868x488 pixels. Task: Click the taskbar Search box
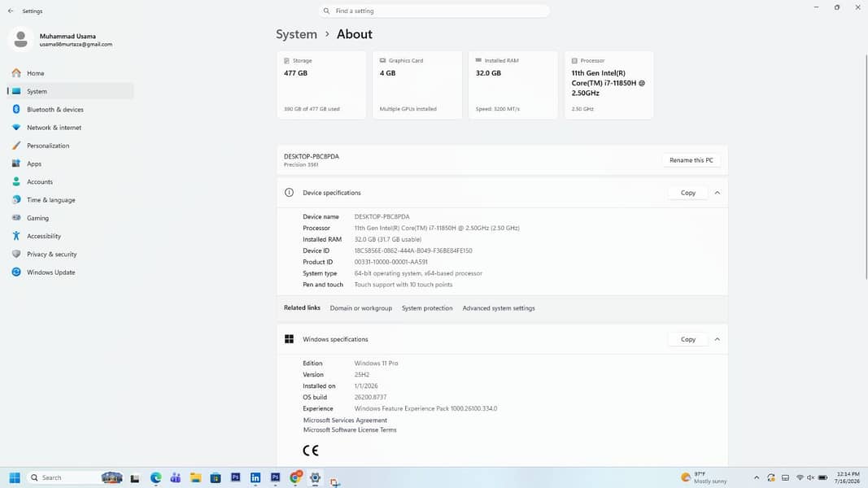pos(74,477)
